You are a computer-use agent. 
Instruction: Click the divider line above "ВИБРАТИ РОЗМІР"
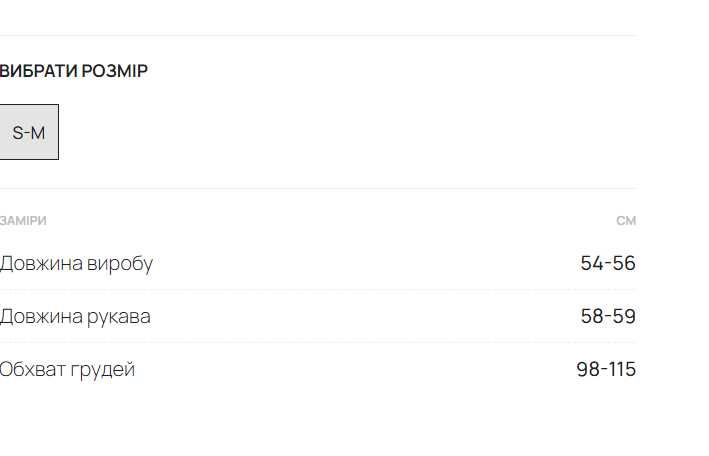(318, 36)
